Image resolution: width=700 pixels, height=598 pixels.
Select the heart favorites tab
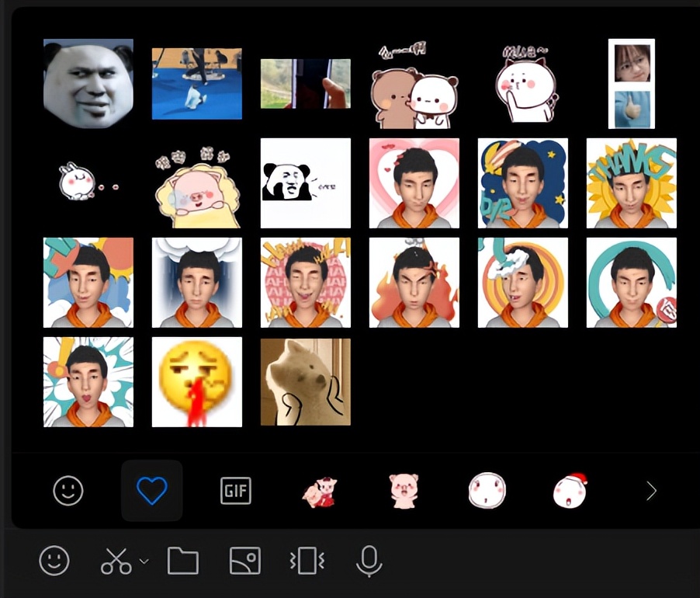(x=151, y=489)
